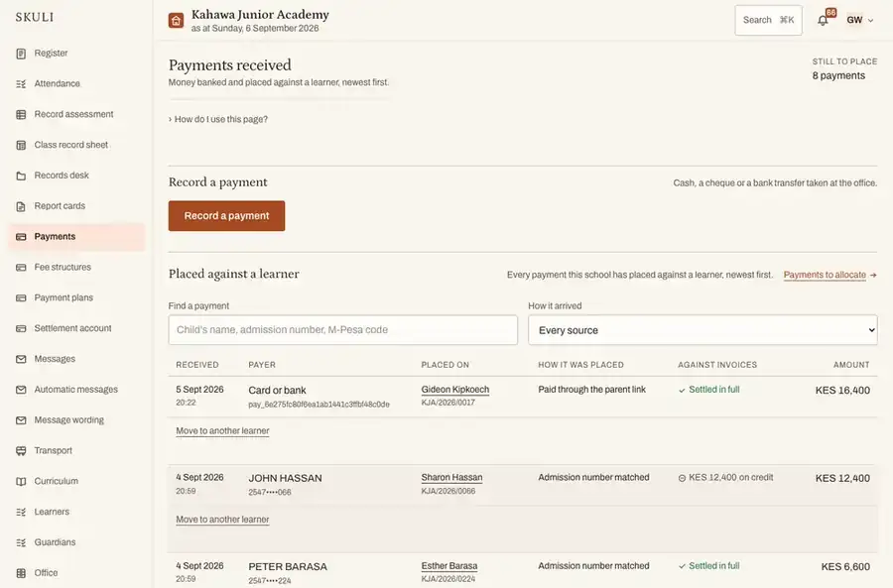893x588 pixels.
Task: Click the SKULI logo
Action: click(x=35, y=17)
